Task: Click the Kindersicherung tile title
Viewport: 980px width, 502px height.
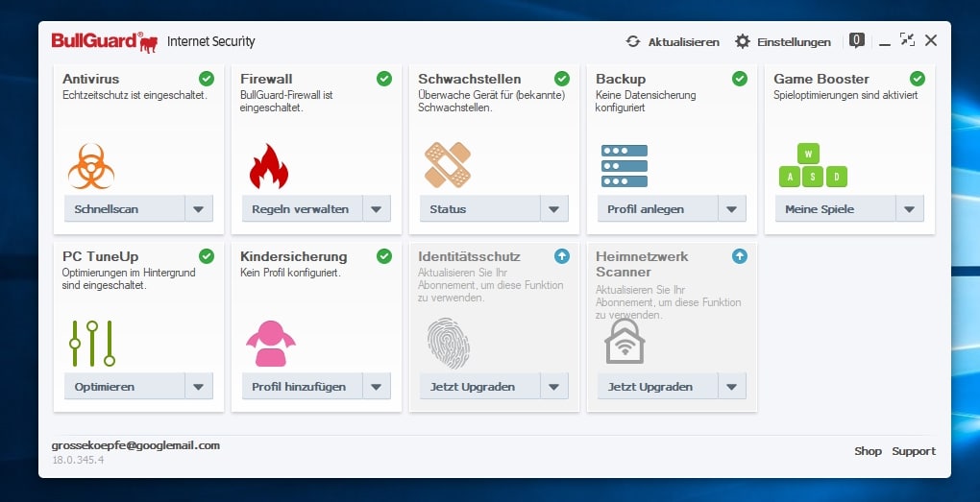Action: coord(294,256)
